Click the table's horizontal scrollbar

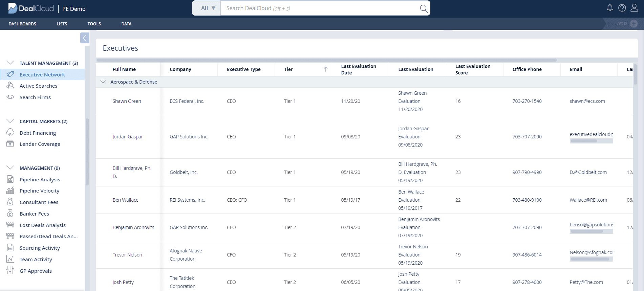[x=326, y=60]
